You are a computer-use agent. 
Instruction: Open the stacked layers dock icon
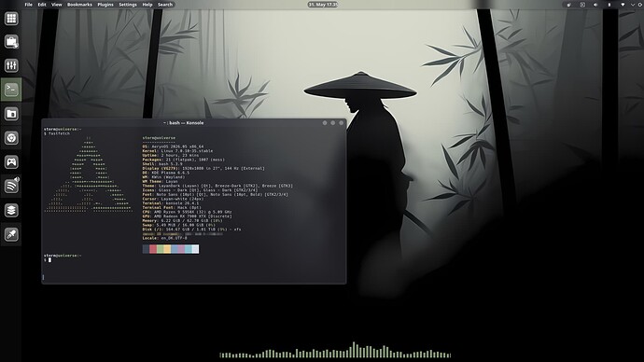pyautogui.click(x=11, y=210)
